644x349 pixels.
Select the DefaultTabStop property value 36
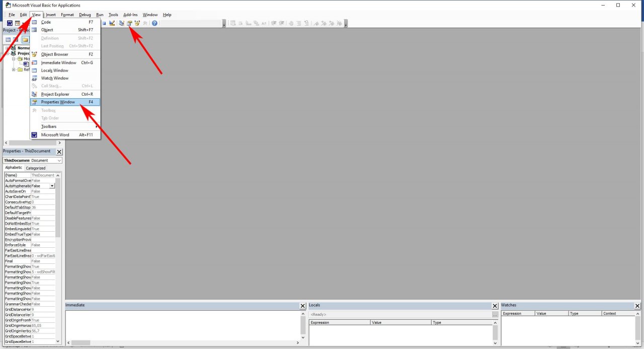click(43, 207)
